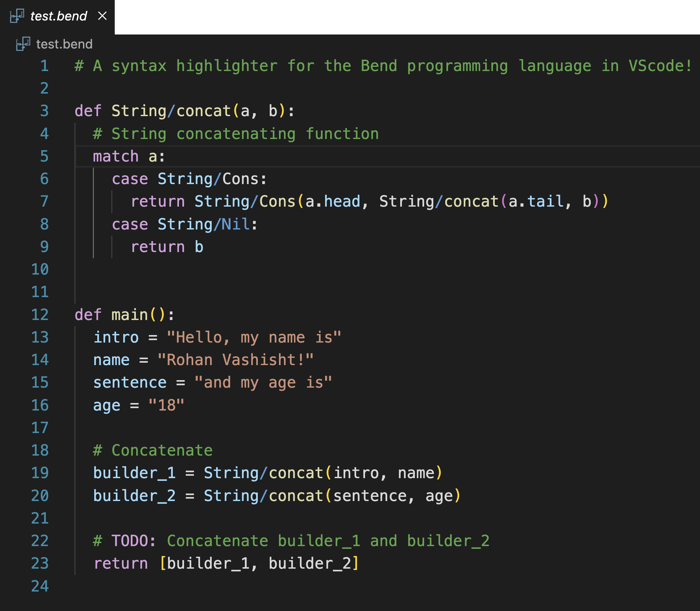
Task: Click line number 12 in gutter
Action: pyautogui.click(x=40, y=315)
